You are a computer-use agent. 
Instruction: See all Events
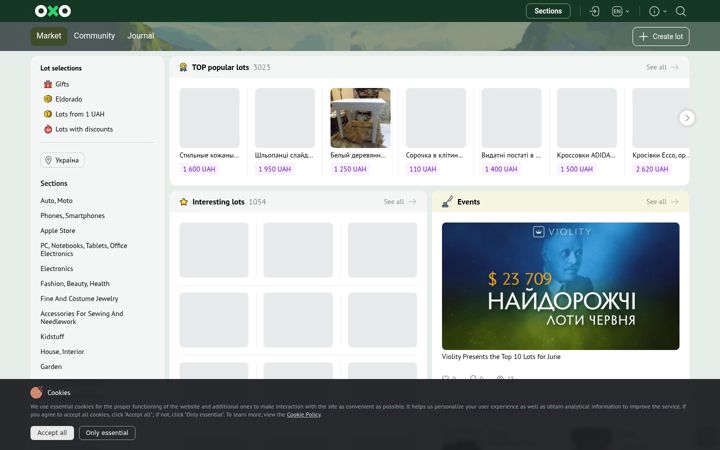[662, 202]
